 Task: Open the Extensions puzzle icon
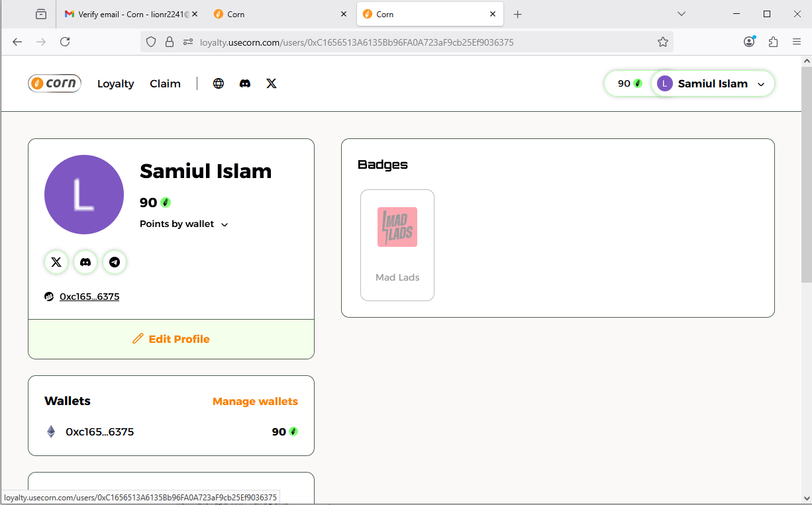click(x=773, y=42)
